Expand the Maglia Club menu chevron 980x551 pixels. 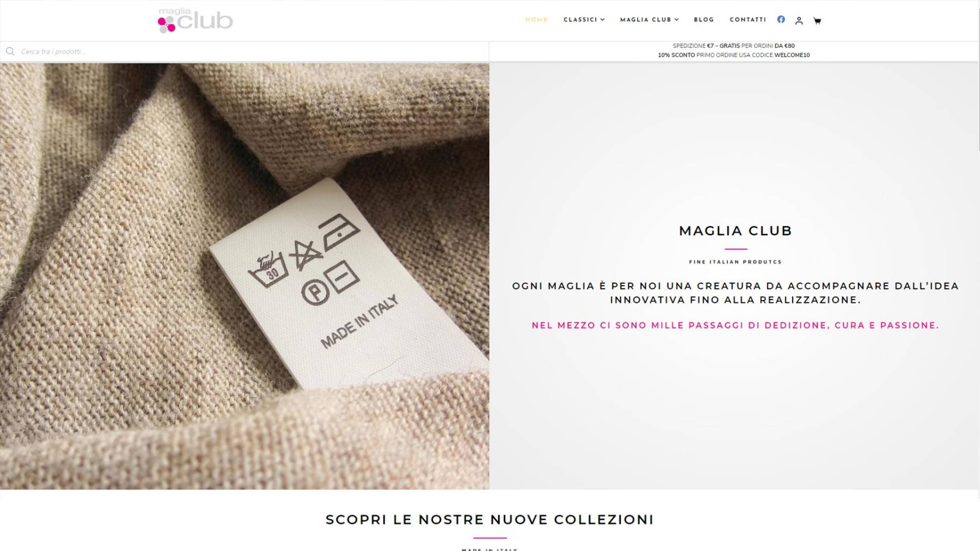[x=676, y=20]
